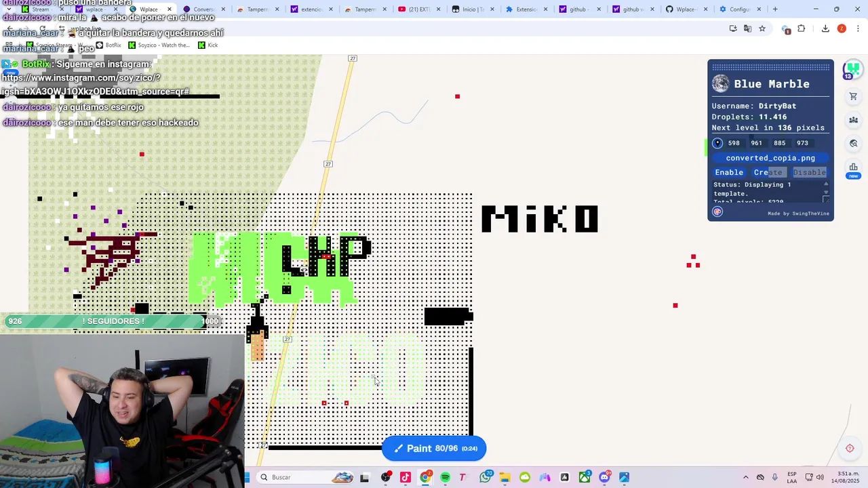Click the bookmark star icon in address bar
868x488 pixels.
coord(762,28)
